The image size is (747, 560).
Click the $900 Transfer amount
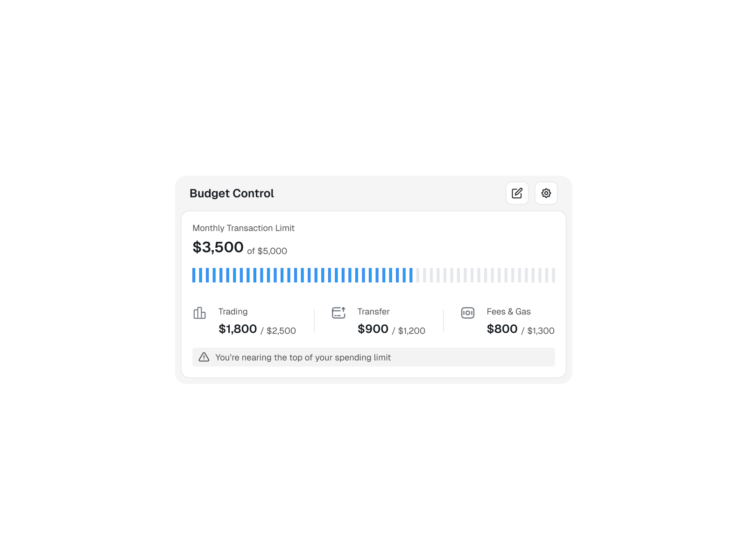click(x=373, y=329)
